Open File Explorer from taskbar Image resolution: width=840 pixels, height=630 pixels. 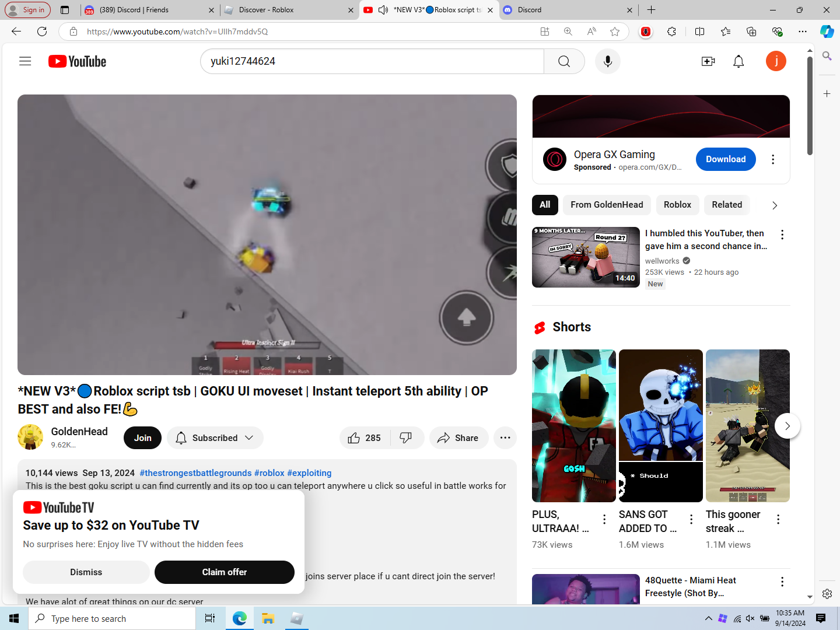point(268,618)
